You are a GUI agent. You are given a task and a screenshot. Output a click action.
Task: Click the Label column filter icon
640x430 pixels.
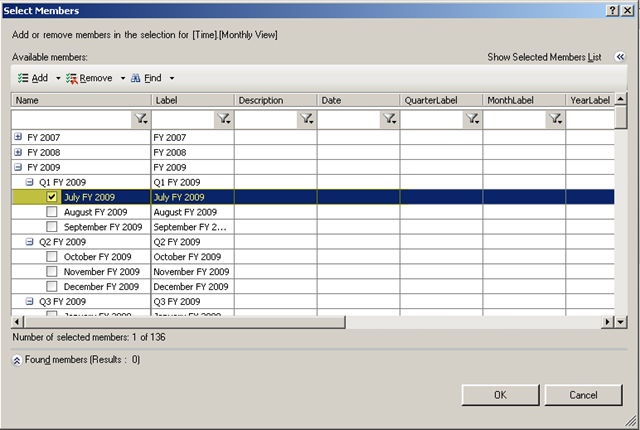click(x=224, y=119)
